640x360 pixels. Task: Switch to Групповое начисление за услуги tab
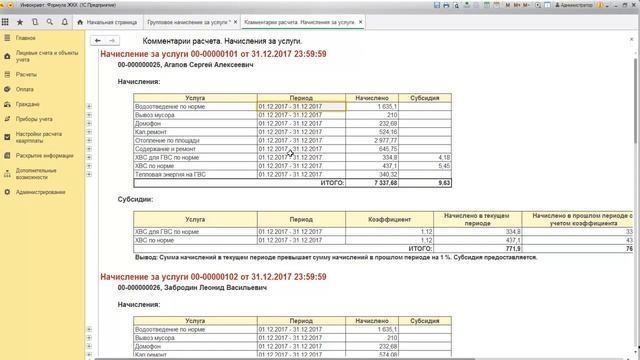click(189, 22)
